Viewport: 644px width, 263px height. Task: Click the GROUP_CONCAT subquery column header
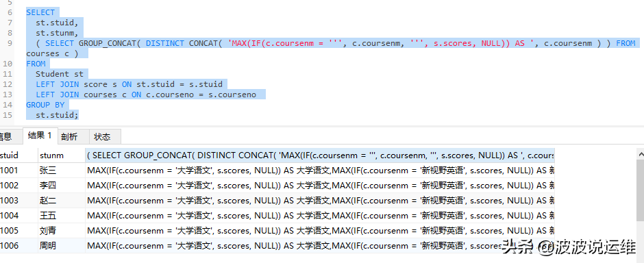coord(320,155)
